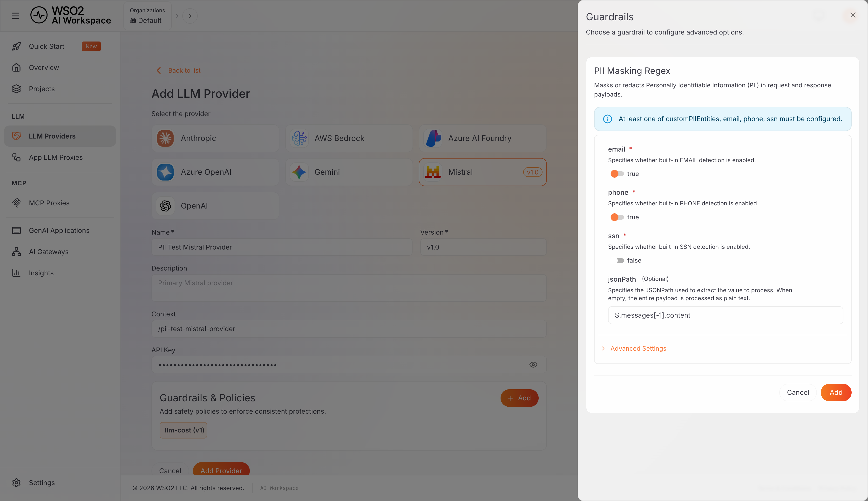This screenshot has height=501, width=868.
Task: Click the API Key input field
Action: tap(349, 365)
